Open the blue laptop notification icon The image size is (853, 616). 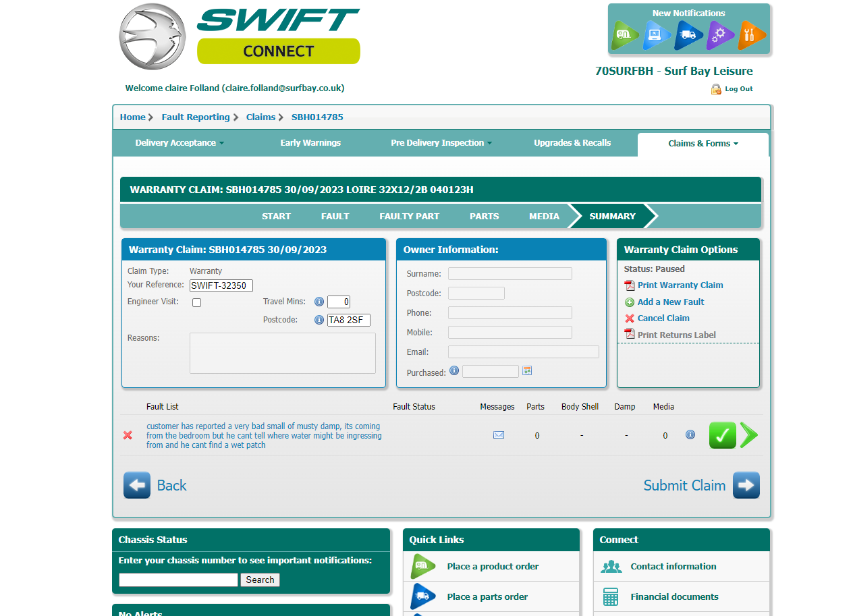tap(657, 35)
